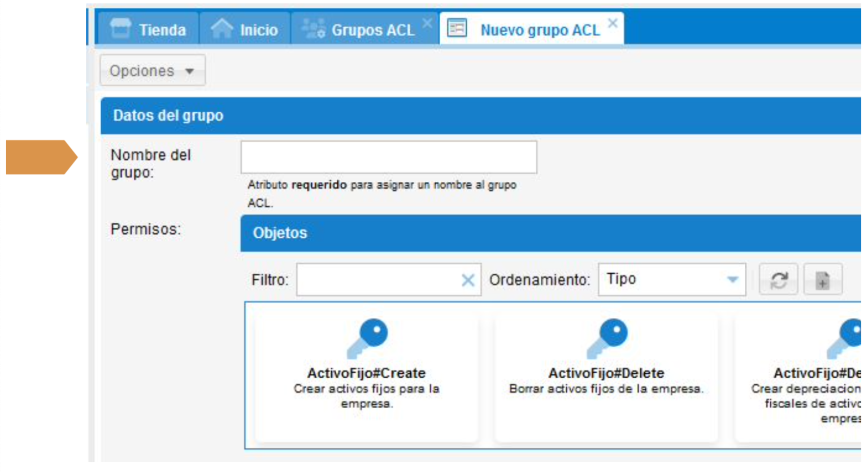Choose the ActivoFijo#Delete permission title
Screen dimensions: 868x472
[x=606, y=373]
